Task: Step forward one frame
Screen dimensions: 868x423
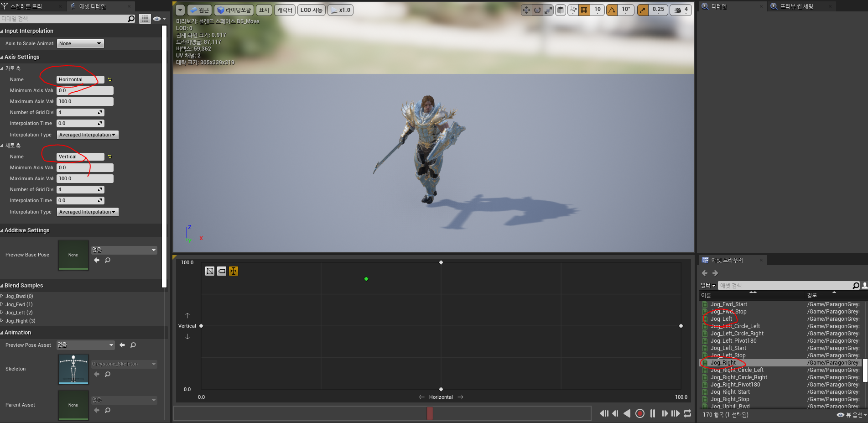Action: pos(665,413)
